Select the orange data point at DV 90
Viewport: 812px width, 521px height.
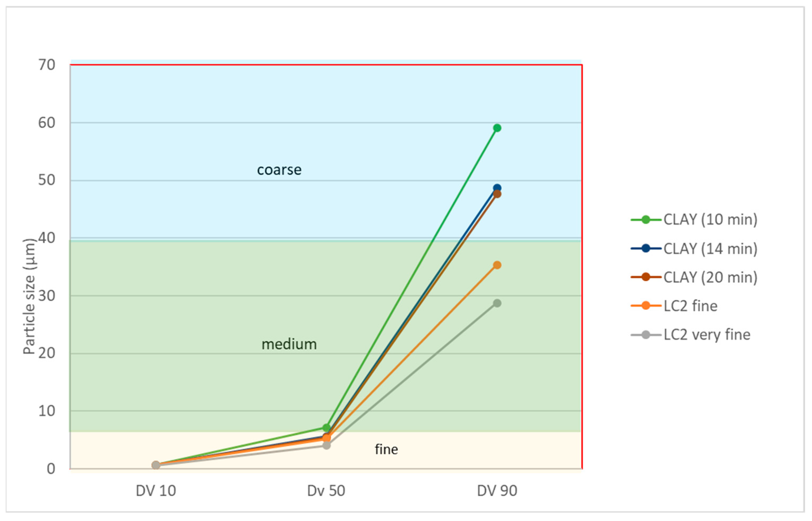coord(497,265)
